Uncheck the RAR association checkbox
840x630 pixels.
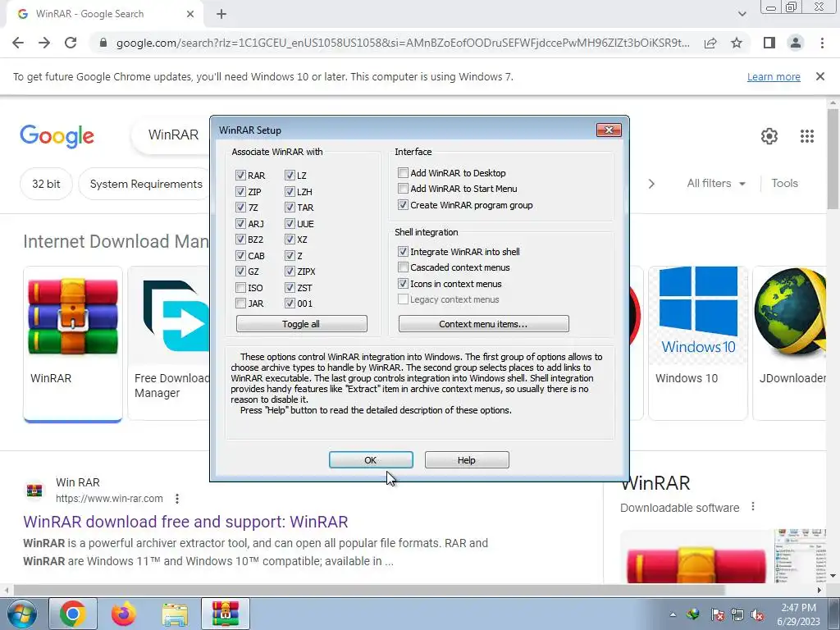point(240,176)
